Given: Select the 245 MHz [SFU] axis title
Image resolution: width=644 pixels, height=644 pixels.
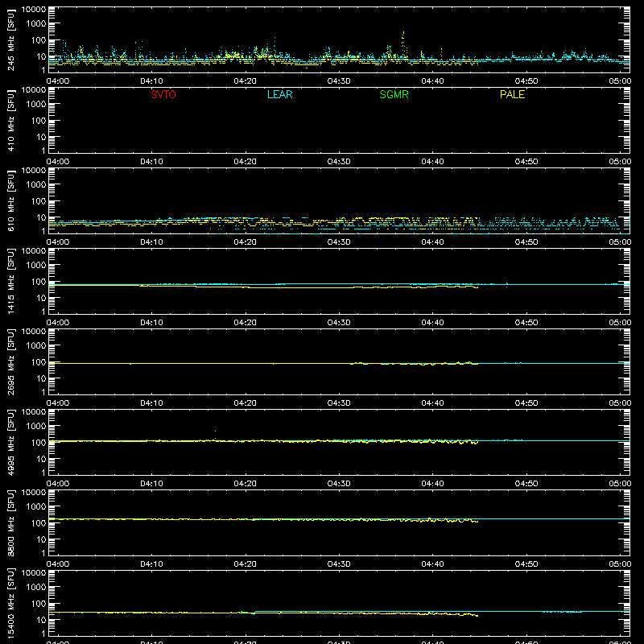Looking at the screenshot, I should [10, 39].
